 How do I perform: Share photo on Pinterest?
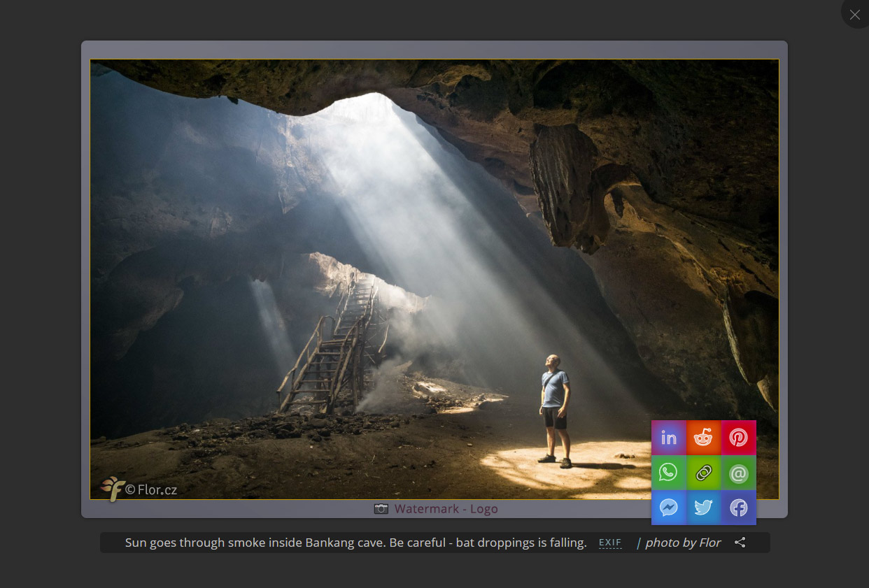click(739, 438)
